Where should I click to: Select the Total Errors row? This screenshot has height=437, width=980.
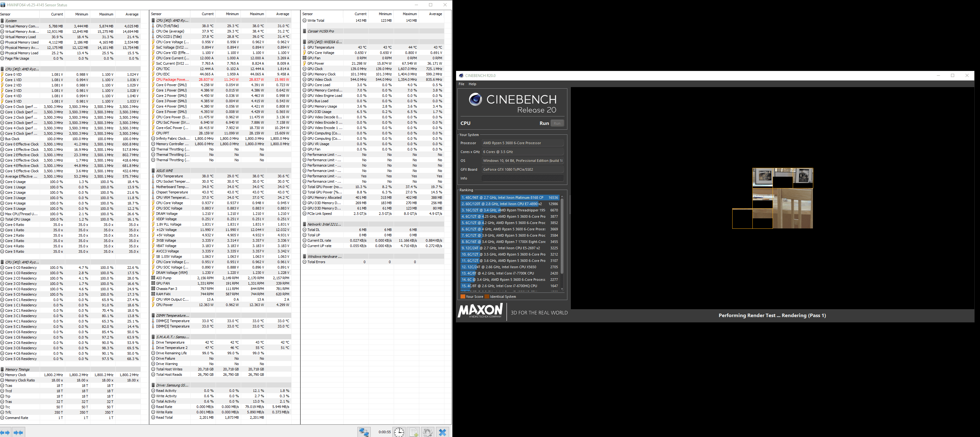click(x=373, y=262)
